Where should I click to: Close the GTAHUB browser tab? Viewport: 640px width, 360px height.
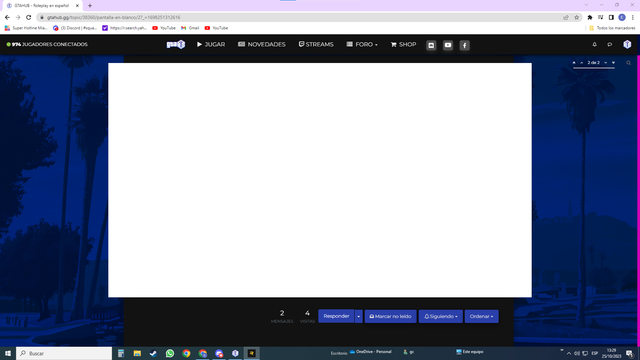(x=77, y=6)
